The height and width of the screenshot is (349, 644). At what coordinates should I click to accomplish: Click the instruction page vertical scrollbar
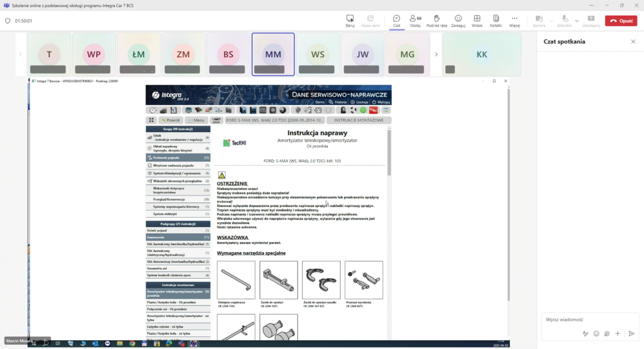point(389,153)
